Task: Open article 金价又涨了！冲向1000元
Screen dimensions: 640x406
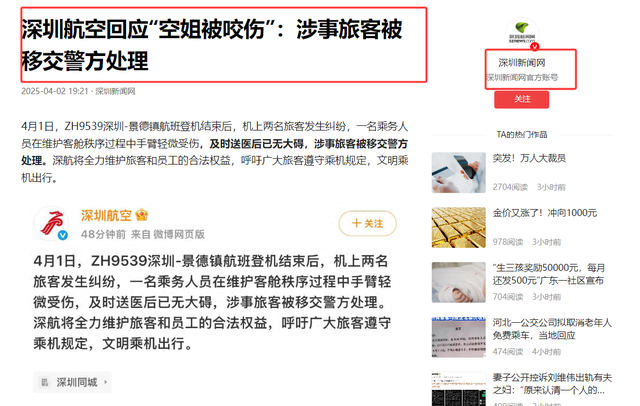Action: [x=544, y=213]
